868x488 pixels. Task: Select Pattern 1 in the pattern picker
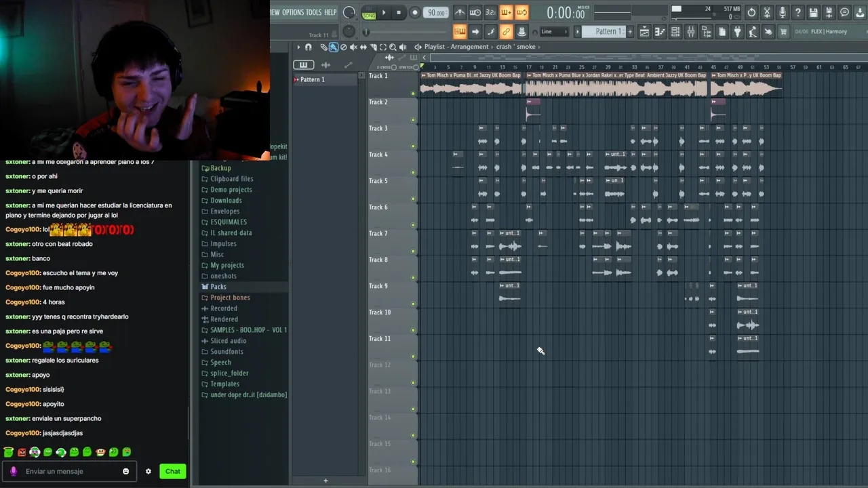(x=312, y=79)
